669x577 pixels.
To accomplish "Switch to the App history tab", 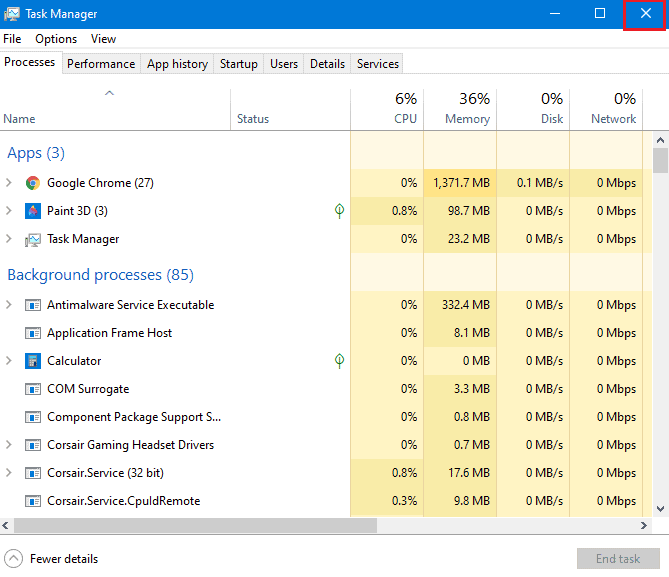I will pyautogui.click(x=177, y=64).
